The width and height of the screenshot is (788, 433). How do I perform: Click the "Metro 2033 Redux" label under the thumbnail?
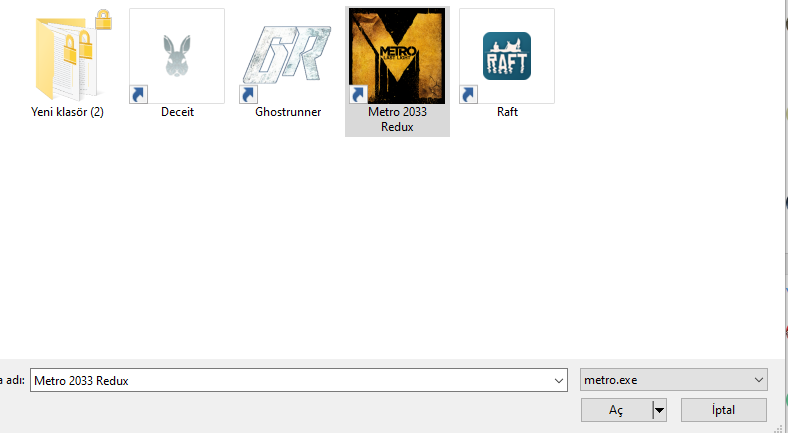397,120
